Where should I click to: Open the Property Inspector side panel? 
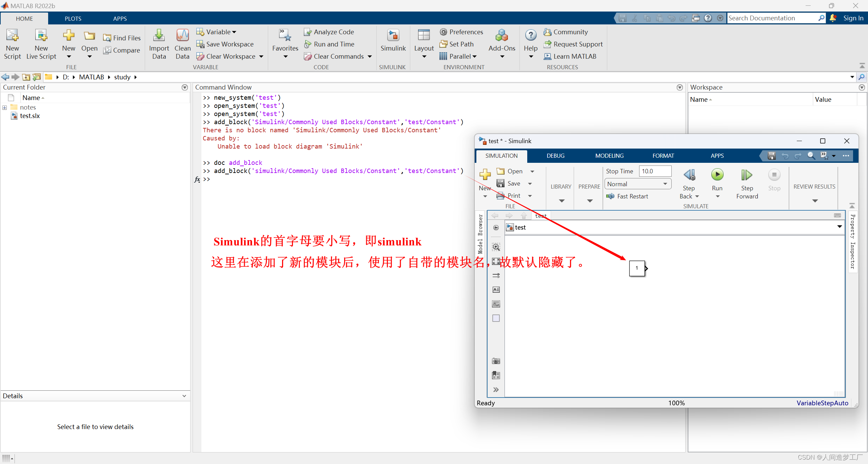(853, 241)
